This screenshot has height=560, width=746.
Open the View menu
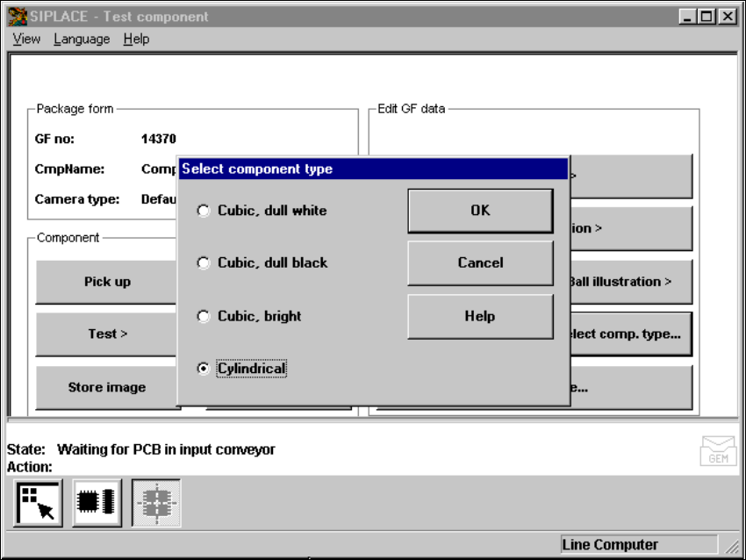pos(26,39)
